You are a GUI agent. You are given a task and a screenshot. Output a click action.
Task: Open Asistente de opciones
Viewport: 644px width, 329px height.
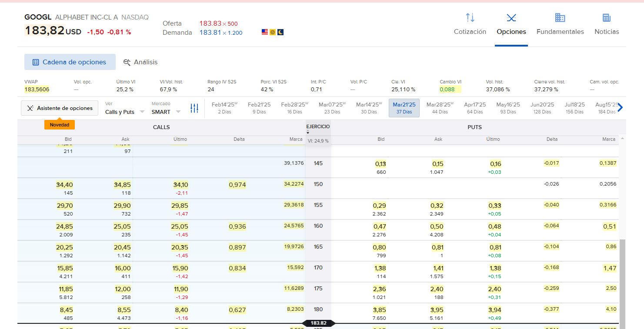point(60,108)
